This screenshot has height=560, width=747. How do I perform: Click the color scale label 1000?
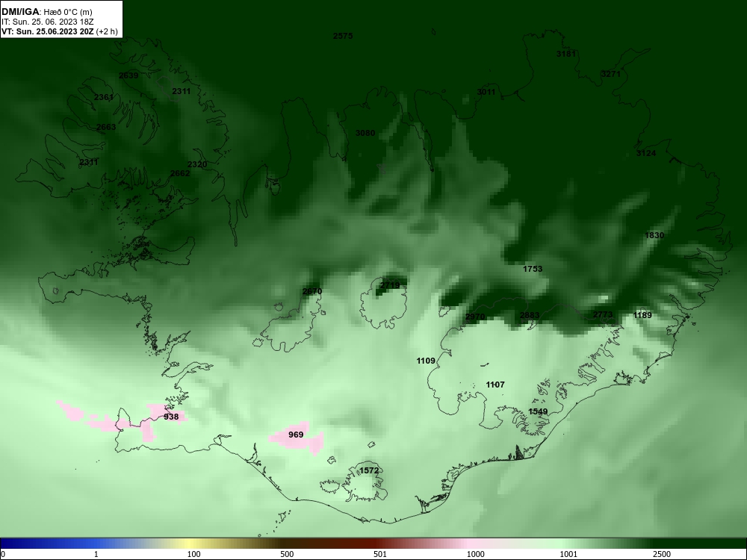[476, 554]
